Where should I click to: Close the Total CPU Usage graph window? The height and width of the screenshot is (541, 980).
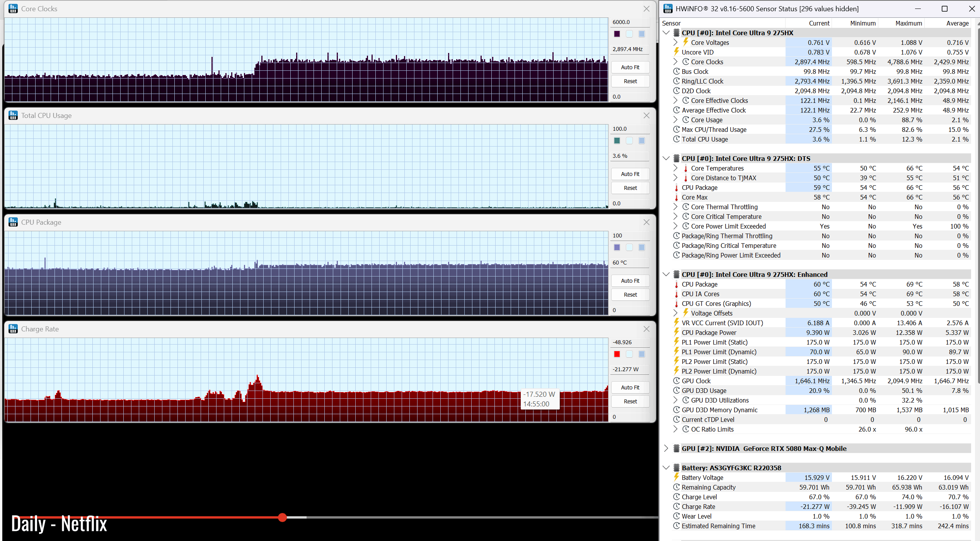coord(646,116)
